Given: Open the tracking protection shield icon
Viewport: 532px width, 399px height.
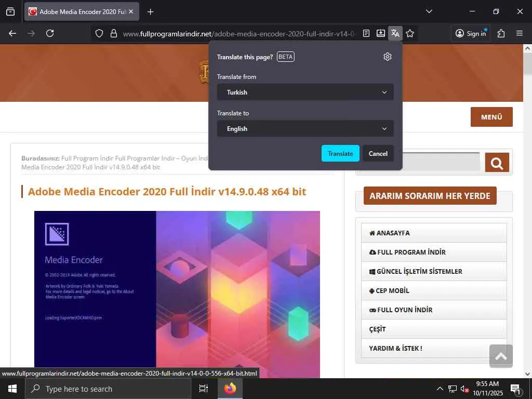Looking at the screenshot, I should click(x=99, y=33).
